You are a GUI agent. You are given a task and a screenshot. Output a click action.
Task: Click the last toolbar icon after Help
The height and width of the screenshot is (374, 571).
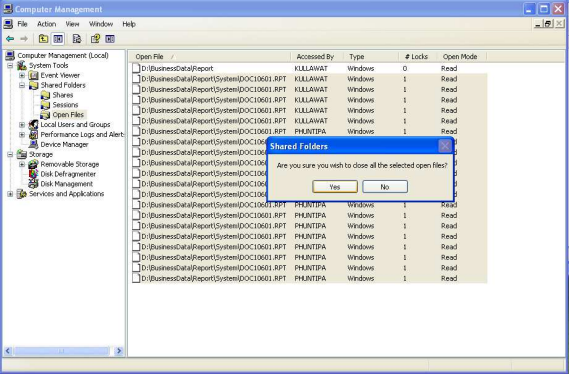110,39
